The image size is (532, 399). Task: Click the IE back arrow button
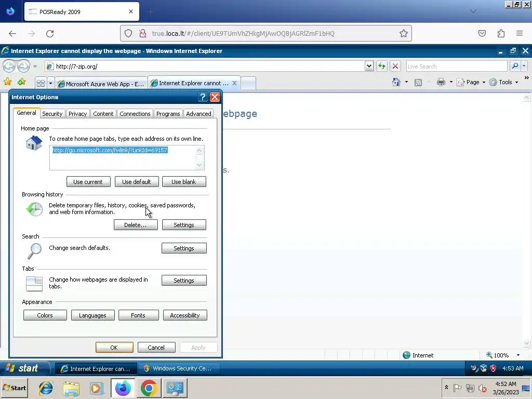pyautogui.click(x=9, y=66)
